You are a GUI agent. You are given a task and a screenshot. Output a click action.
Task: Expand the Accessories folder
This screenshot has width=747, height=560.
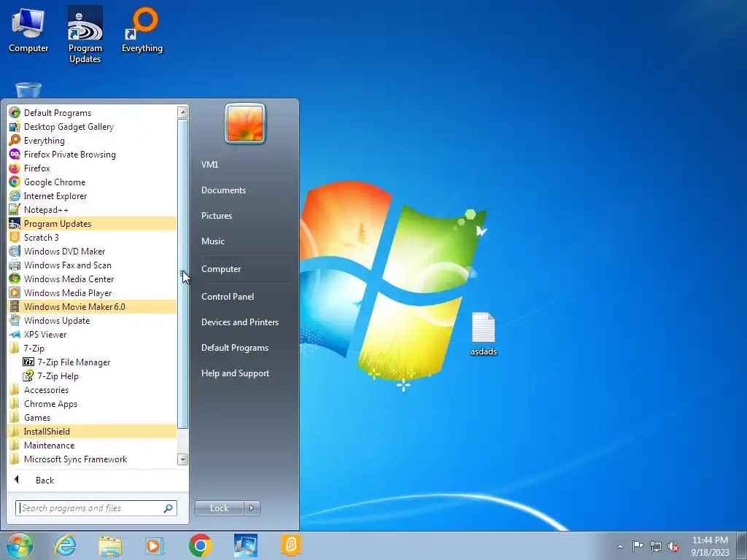pos(92,389)
